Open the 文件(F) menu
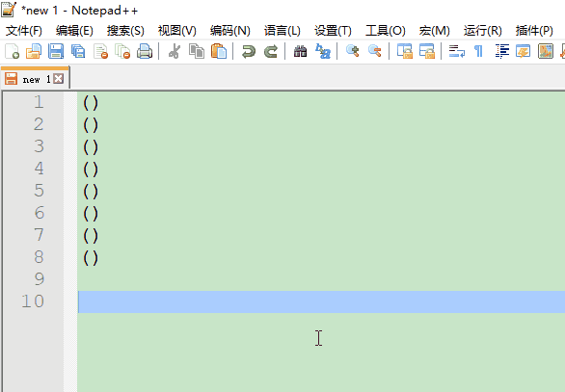This screenshot has width=565, height=392. 24,31
